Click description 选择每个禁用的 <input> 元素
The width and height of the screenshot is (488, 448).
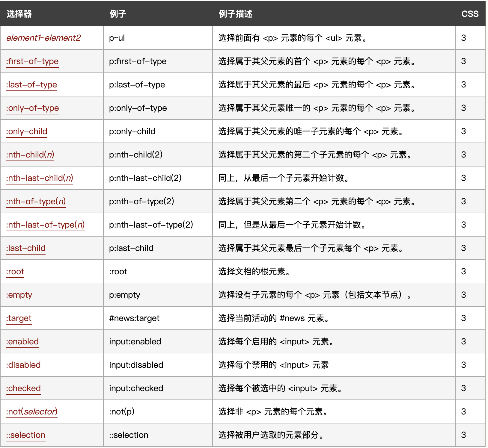coord(274,365)
